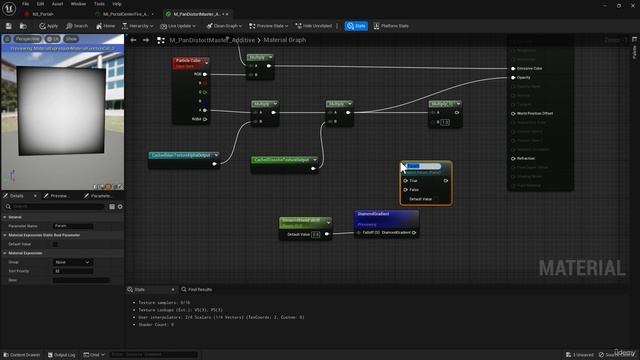Open the Window menu
Image resolution: width=640 pixels, height=360 pixels.
[78, 4]
